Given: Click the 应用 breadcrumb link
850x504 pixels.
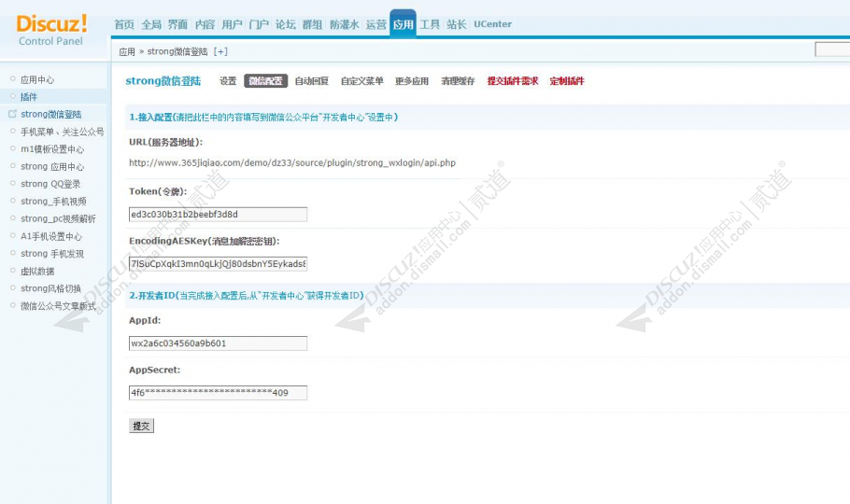Looking at the screenshot, I should (127, 51).
